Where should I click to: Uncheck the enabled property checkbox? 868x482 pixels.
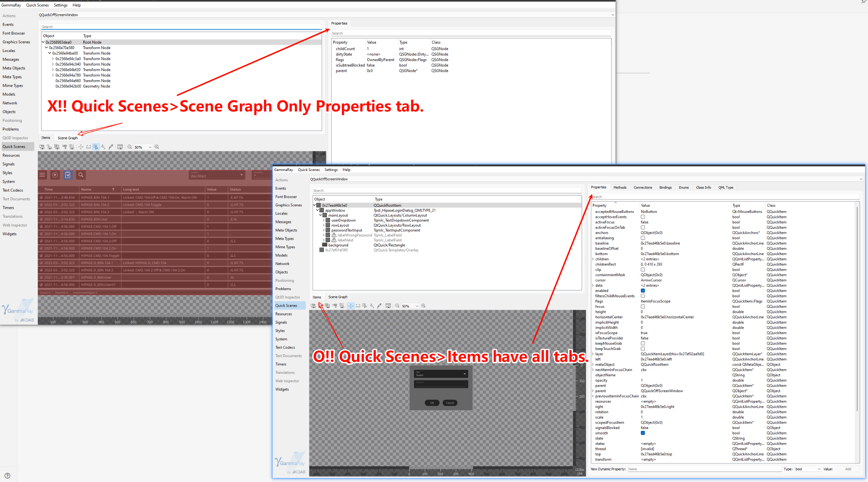coord(643,291)
